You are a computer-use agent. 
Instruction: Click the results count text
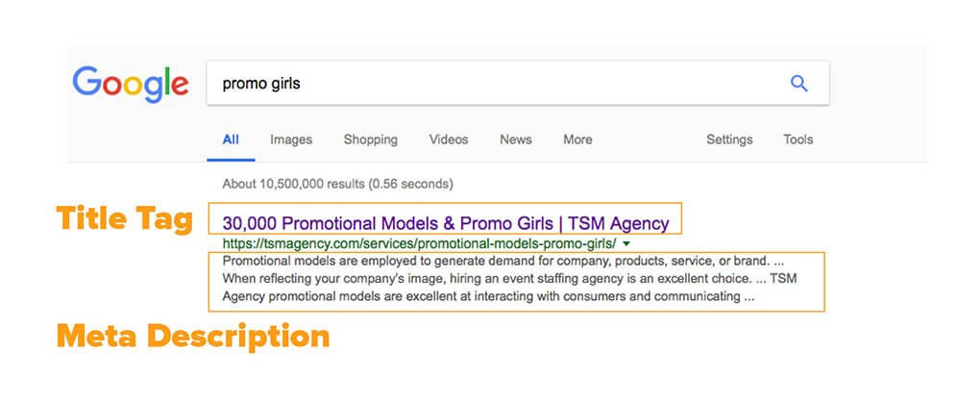point(337,184)
